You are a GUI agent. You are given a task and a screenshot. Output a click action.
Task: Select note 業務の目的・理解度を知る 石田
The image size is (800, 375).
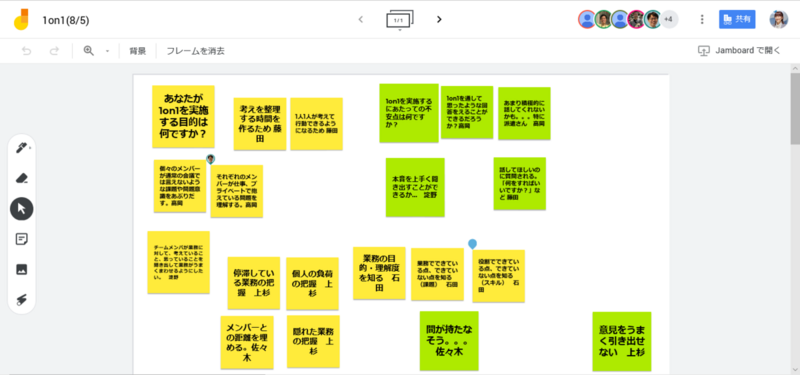click(379, 273)
